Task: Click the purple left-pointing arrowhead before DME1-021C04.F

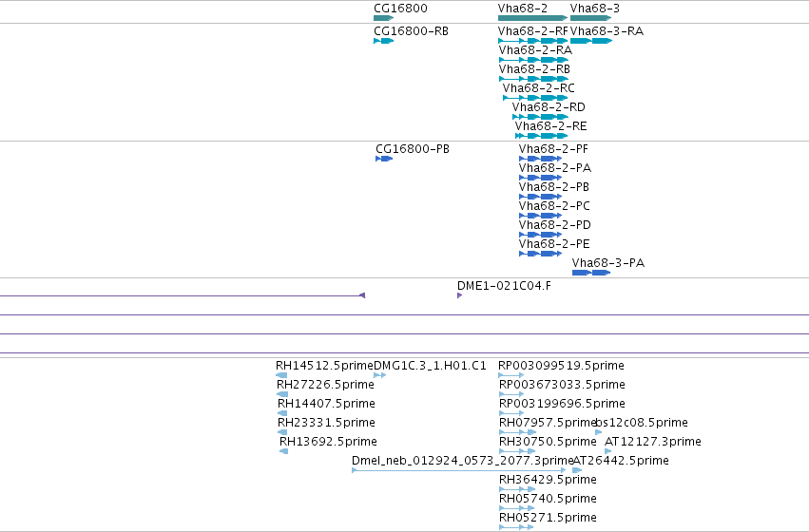Action: pyautogui.click(x=362, y=295)
